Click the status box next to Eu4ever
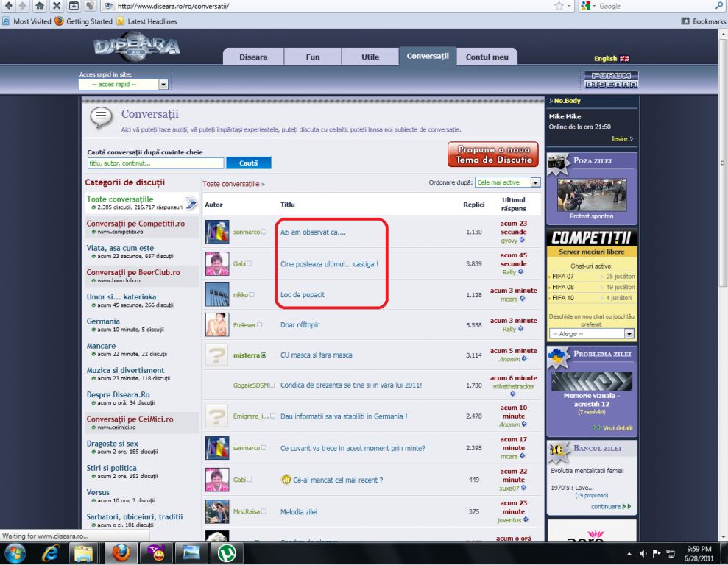 [x=260, y=324]
